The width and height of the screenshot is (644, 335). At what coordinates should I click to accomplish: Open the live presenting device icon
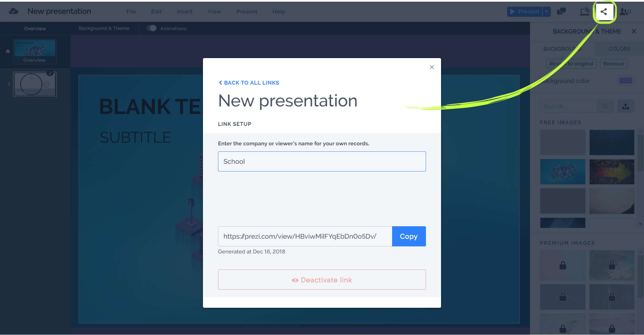(584, 11)
